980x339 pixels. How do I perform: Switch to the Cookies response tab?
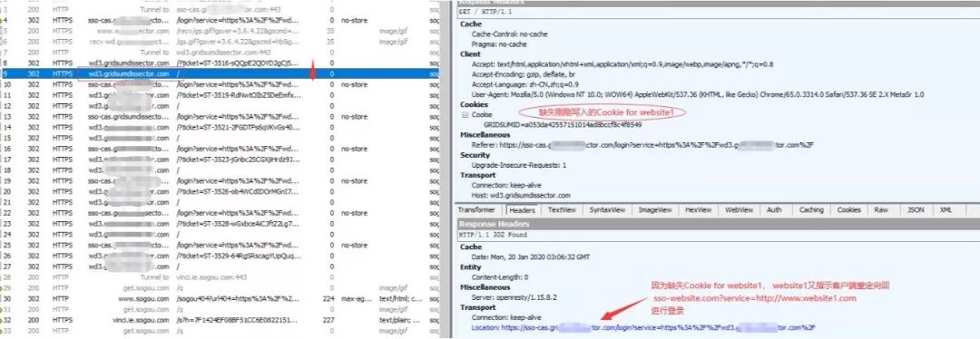click(x=848, y=210)
